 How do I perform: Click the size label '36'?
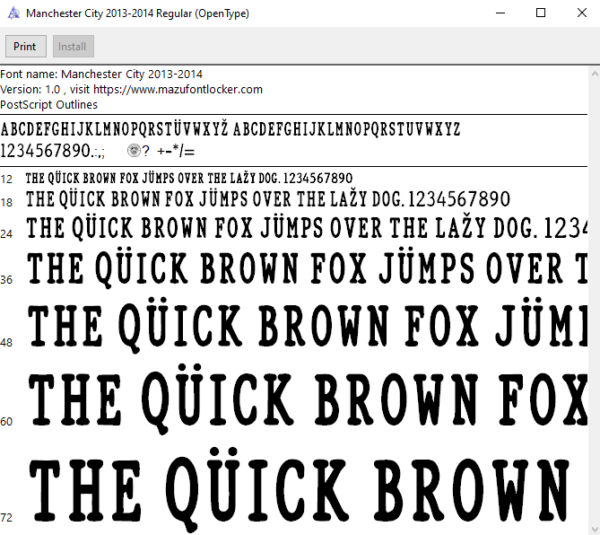(7, 280)
